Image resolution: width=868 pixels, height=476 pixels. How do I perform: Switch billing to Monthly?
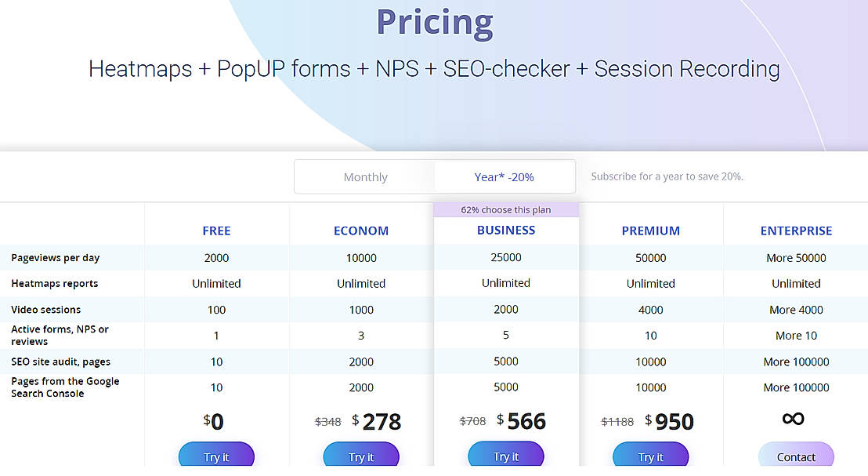(365, 176)
